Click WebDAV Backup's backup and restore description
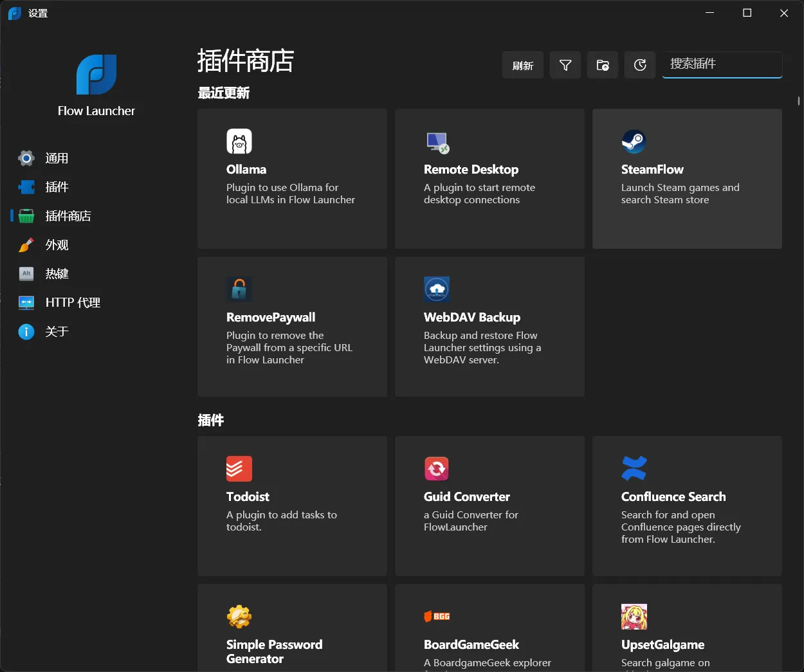The width and height of the screenshot is (804, 672). click(x=482, y=347)
